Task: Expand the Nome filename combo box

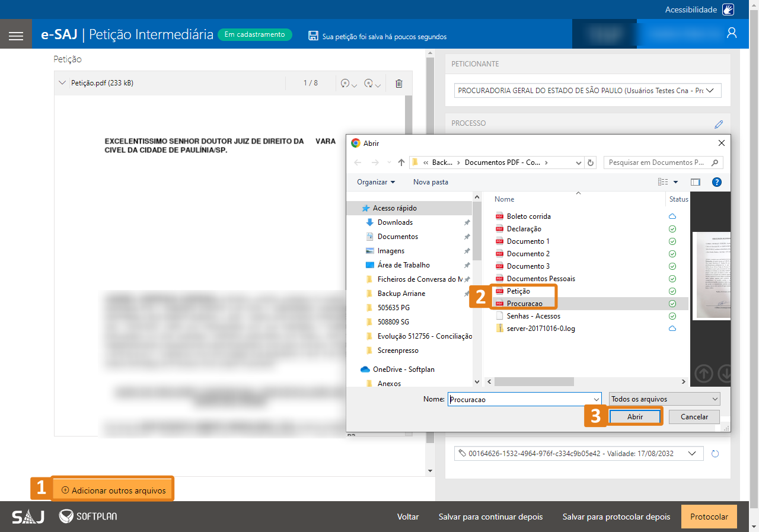Action: pos(597,399)
